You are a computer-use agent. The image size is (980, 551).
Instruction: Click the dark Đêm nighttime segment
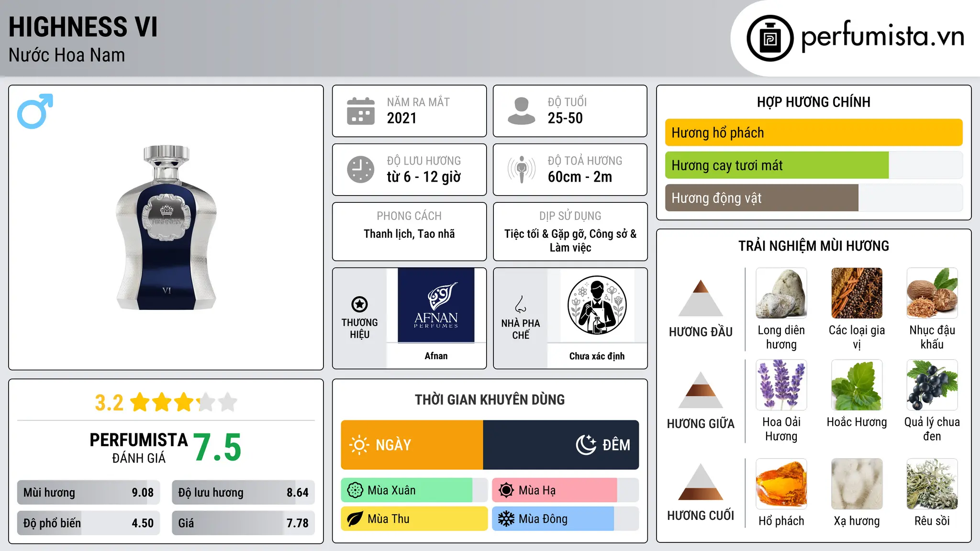(561, 445)
